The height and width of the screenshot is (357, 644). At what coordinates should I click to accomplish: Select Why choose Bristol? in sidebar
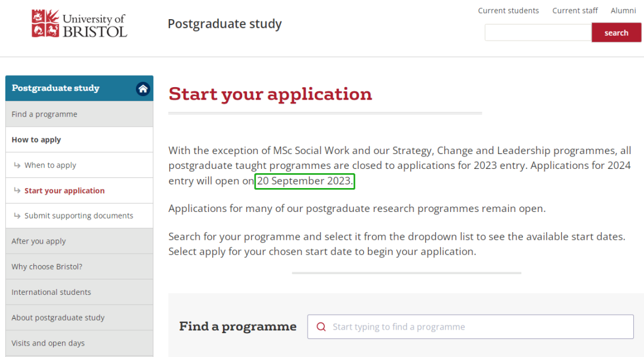pyautogui.click(x=79, y=266)
